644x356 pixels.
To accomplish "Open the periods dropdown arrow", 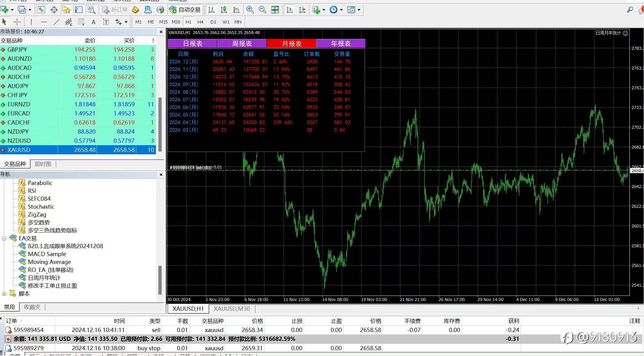I will pos(341,10).
